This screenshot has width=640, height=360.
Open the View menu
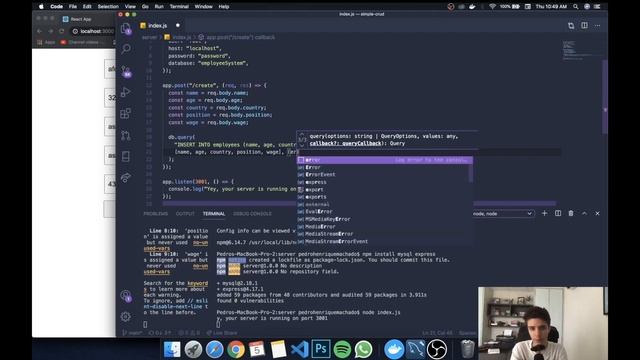[130, 7]
